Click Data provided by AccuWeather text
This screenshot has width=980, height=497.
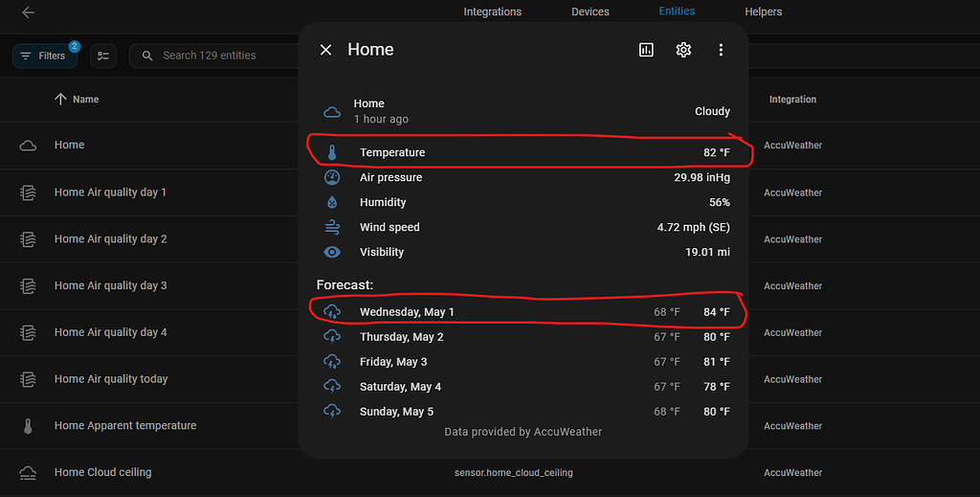523,432
